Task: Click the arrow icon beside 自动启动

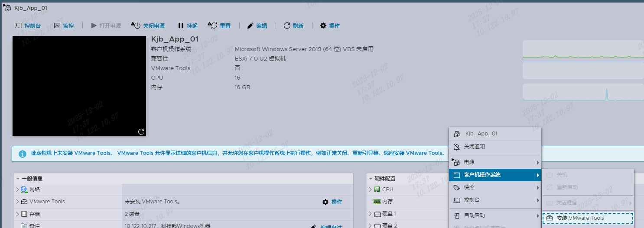Action: click(x=456, y=215)
